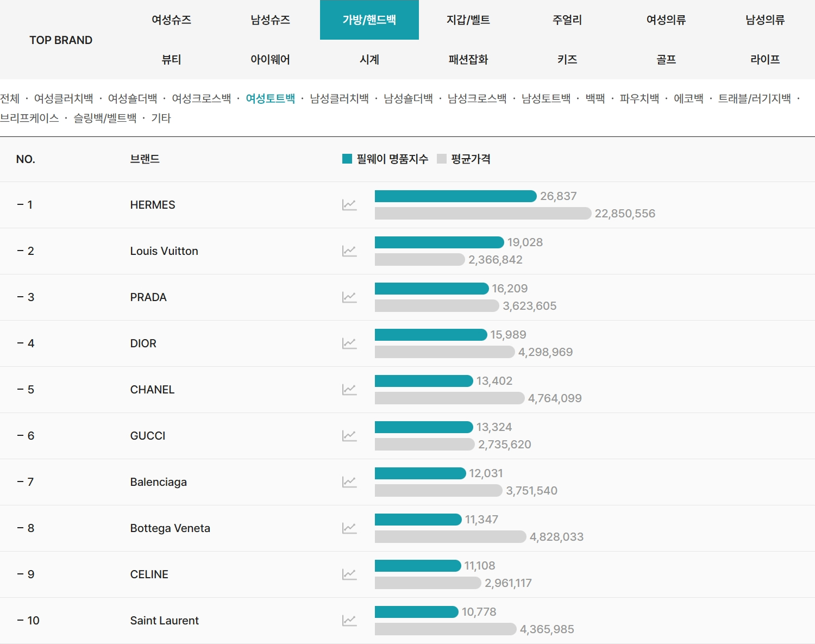
Task: Click Bottega Veneta brand name
Action: click(170, 528)
